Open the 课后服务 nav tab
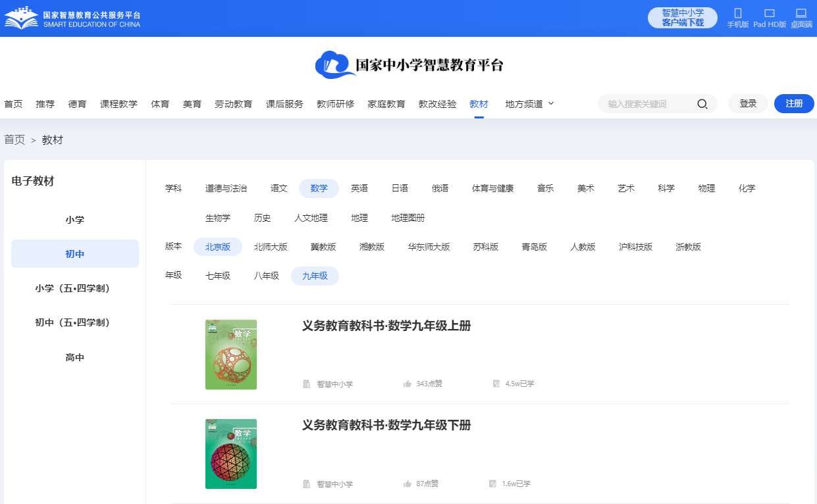This screenshot has height=504, width=817. tap(284, 104)
